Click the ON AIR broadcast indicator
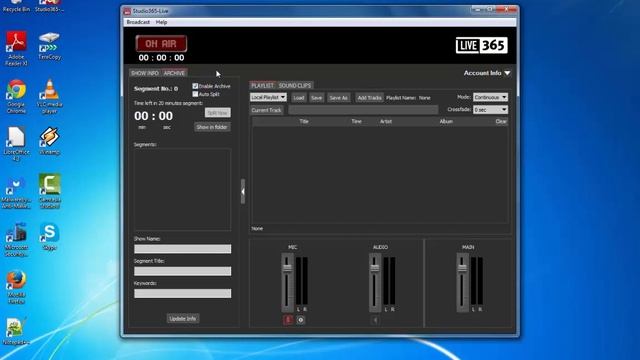This screenshot has height=360, width=640. [x=161, y=44]
